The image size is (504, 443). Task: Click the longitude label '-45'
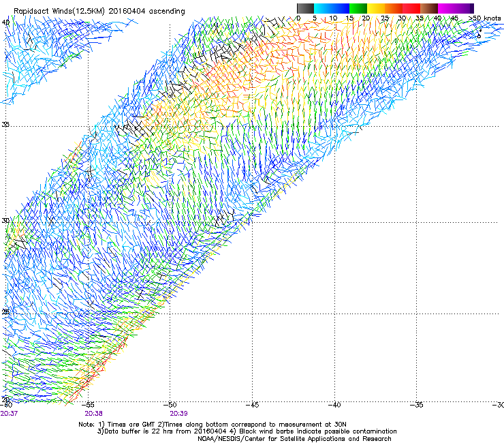click(252, 405)
